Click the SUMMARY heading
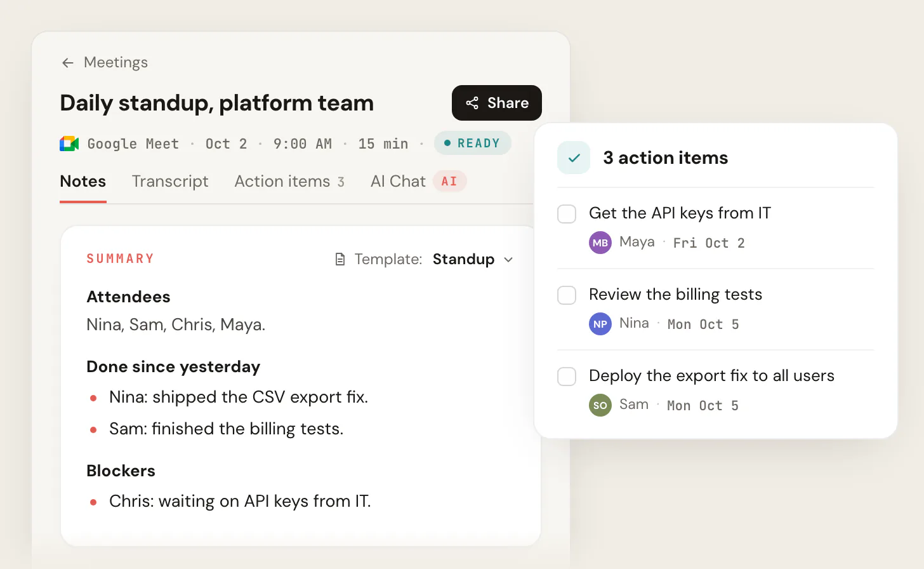The height and width of the screenshot is (569, 924). pyautogui.click(x=121, y=258)
